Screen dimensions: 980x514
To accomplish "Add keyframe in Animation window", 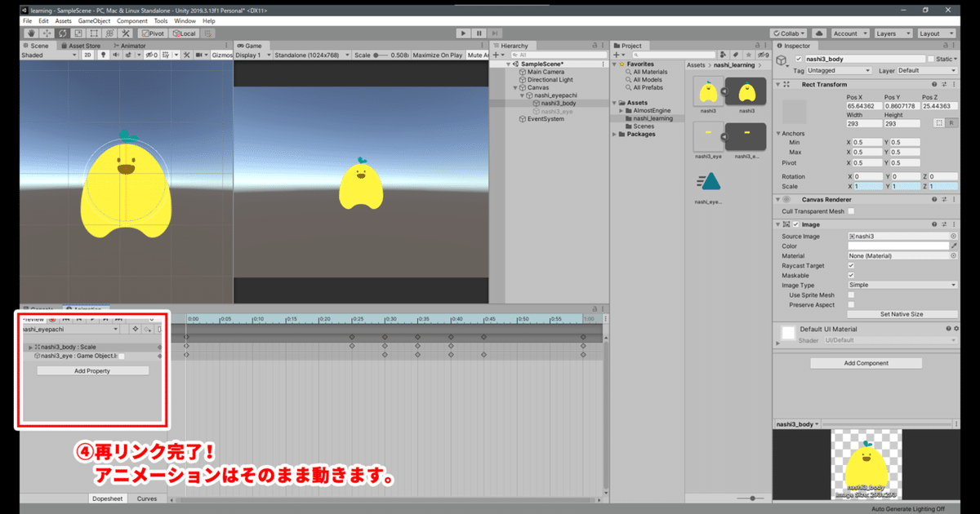I will click(x=135, y=329).
